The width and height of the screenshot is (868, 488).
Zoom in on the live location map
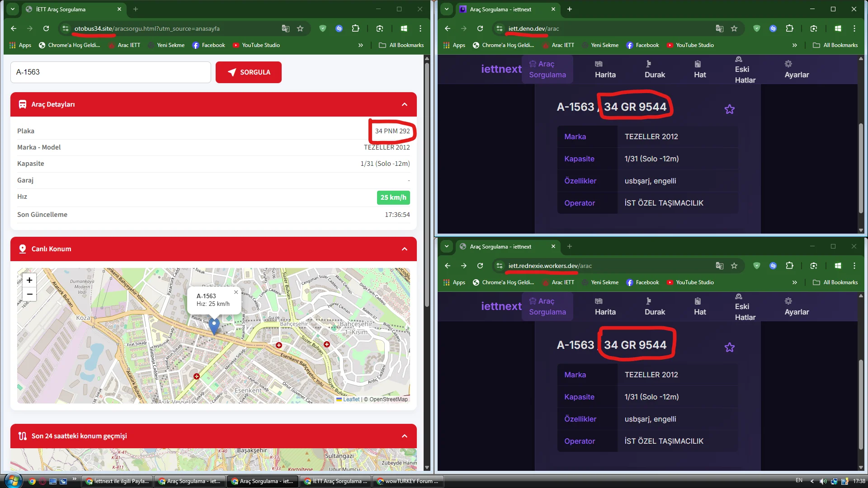tap(29, 280)
